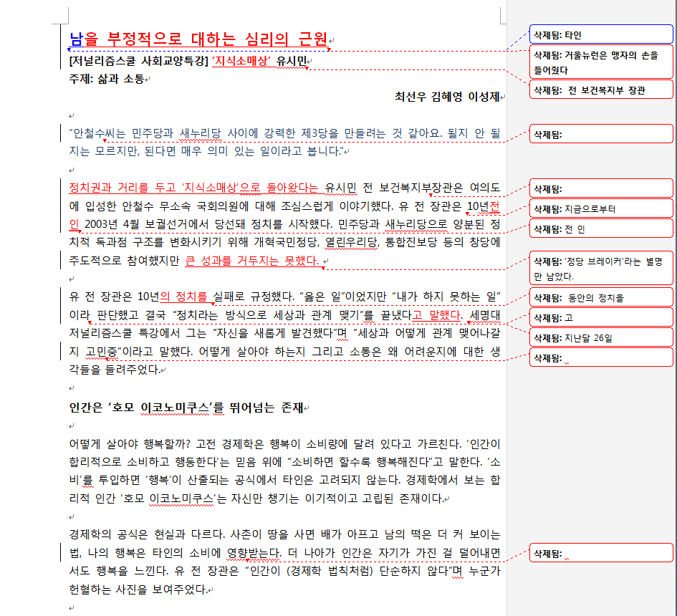Select the balloon '거울뉴런은 맹자의 손을 들어줬다'
The width and height of the screenshot is (677, 616).
600,62
